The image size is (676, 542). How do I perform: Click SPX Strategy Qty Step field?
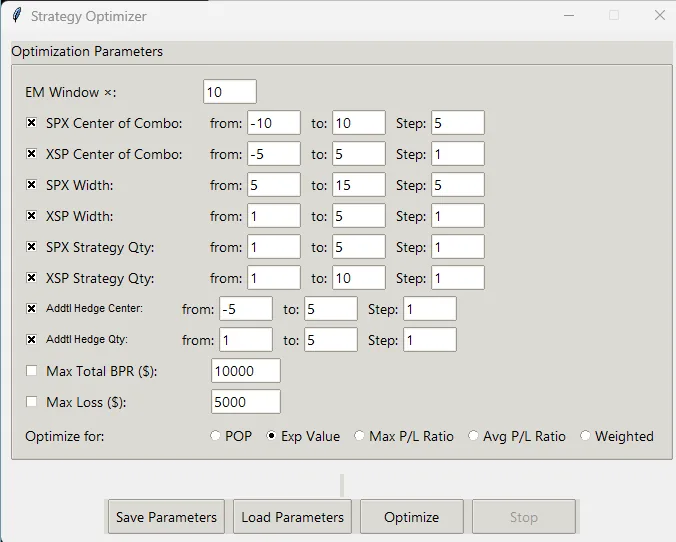coord(458,247)
